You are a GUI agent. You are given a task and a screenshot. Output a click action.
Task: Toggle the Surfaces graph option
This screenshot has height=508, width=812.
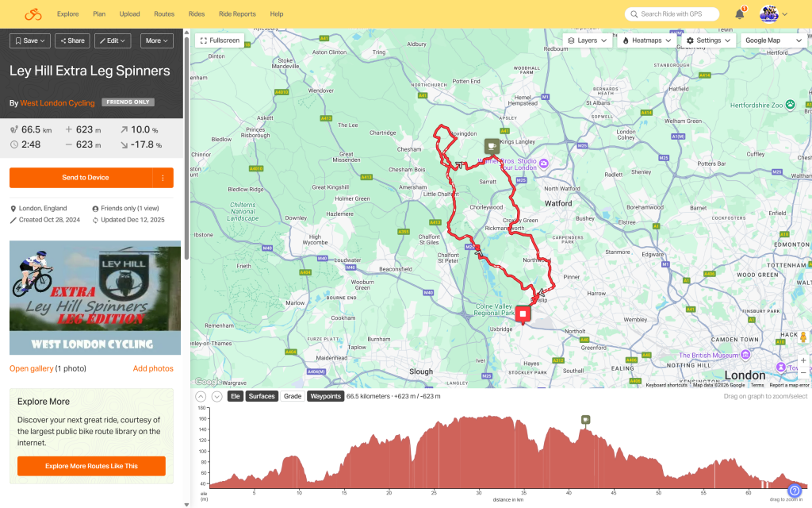pos(262,396)
